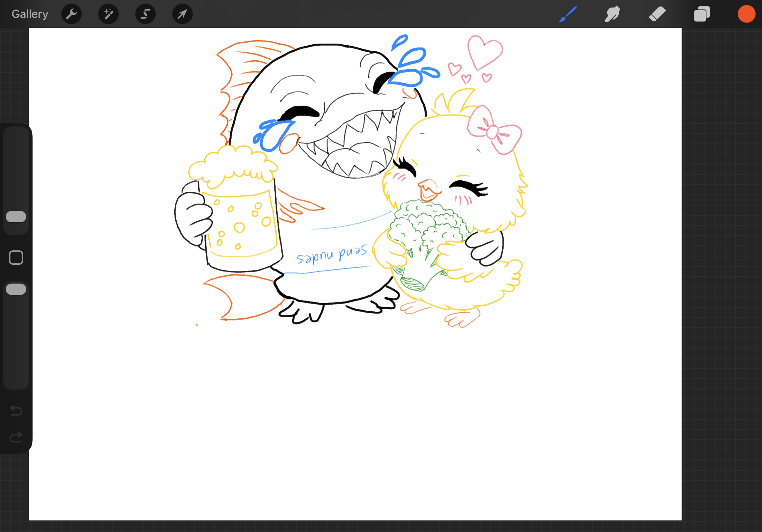
Task: Return to the Gallery
Action: (30, 14)
